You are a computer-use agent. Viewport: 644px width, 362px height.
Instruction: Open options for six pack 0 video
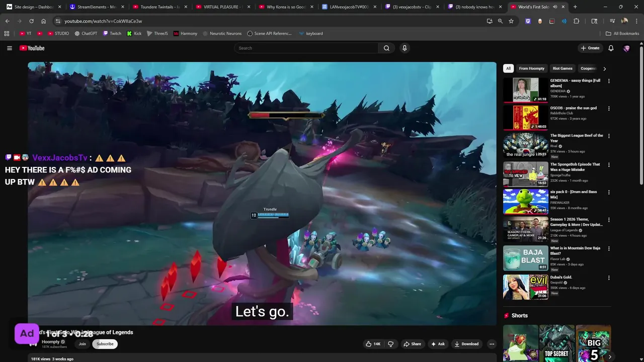(609, 192)
